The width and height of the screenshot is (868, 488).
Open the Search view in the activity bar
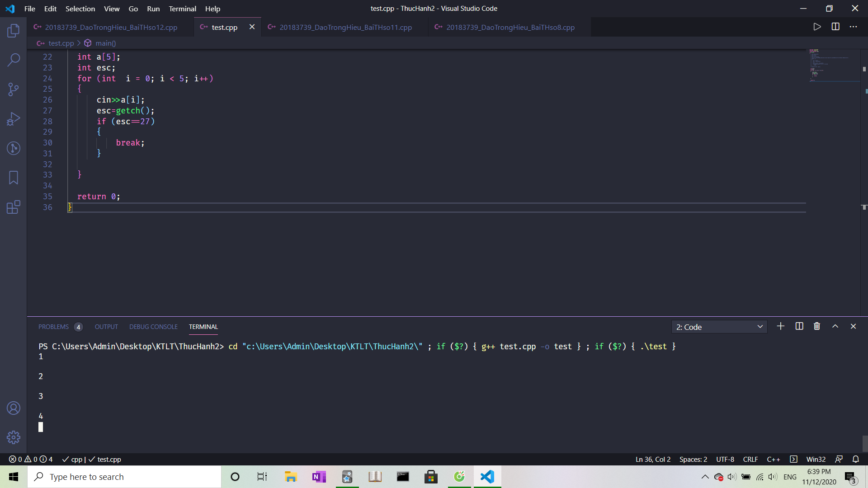click(14, 60)
